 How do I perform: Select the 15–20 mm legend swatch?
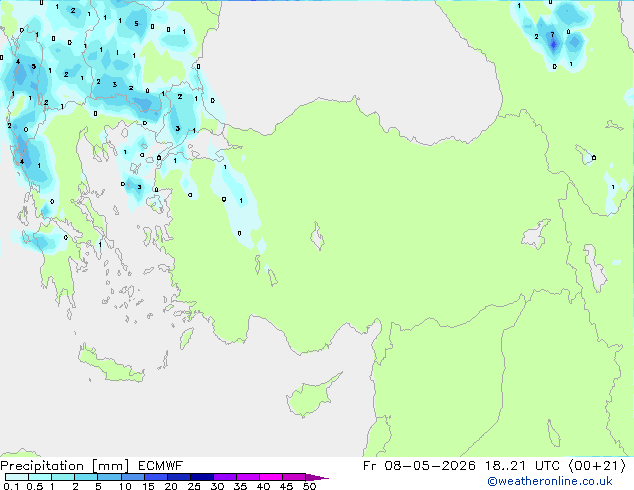point(156,477)
